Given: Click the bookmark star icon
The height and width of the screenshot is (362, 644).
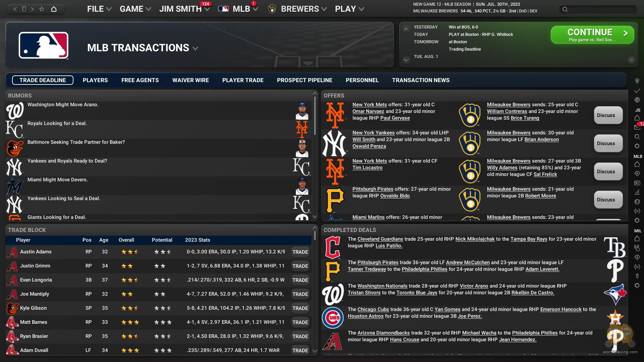Looking at the screenshot, I should pyautogui.click(x=42, y=9).
